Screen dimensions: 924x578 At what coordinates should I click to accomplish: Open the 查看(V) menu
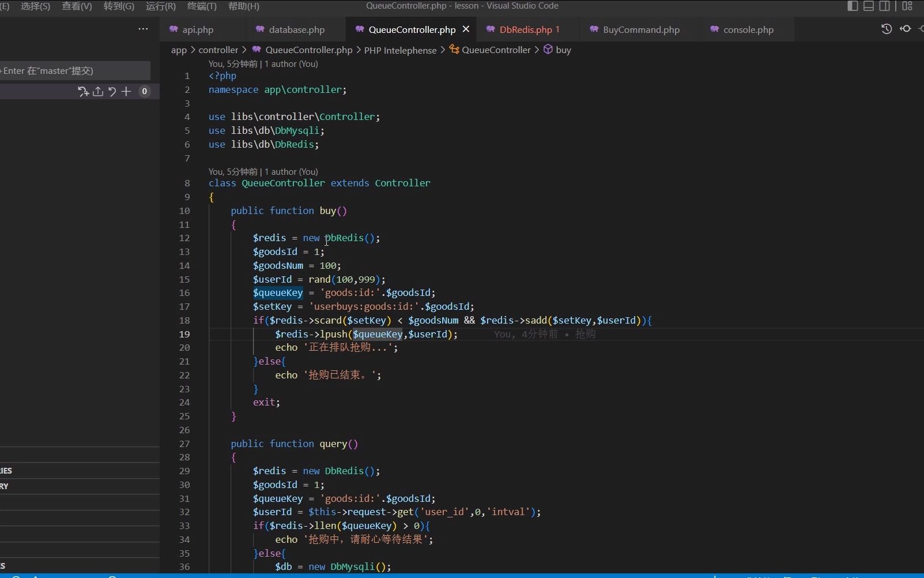tap(77, 6)
